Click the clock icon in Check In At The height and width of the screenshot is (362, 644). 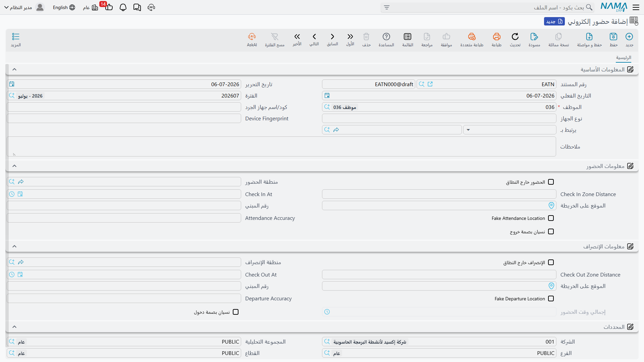tap(12, 194)
